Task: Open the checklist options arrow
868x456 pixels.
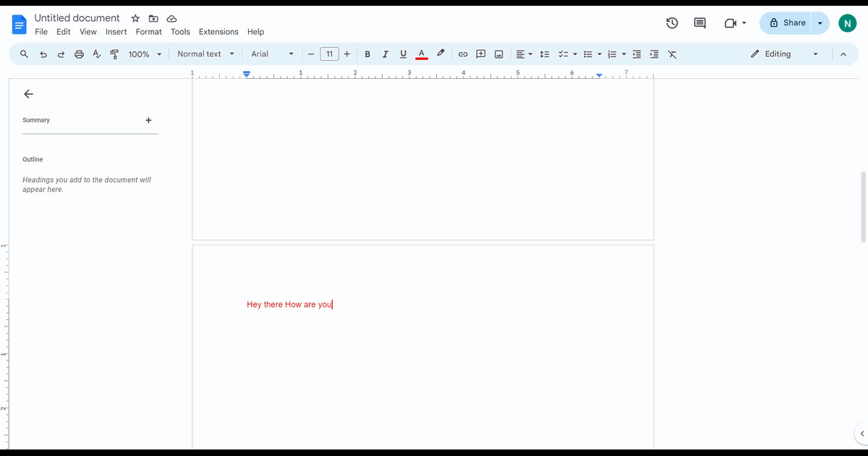Action: [x=575, y=54]
